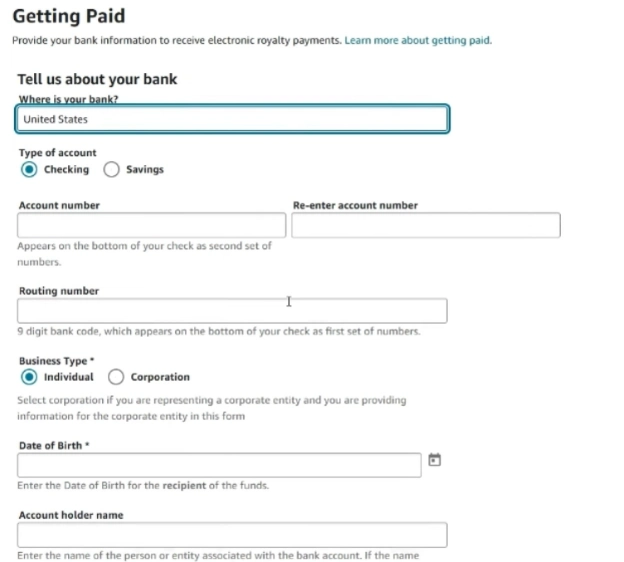Click into the Re-enter account number text box
The image size is (624, 562).
coord(425,225)
